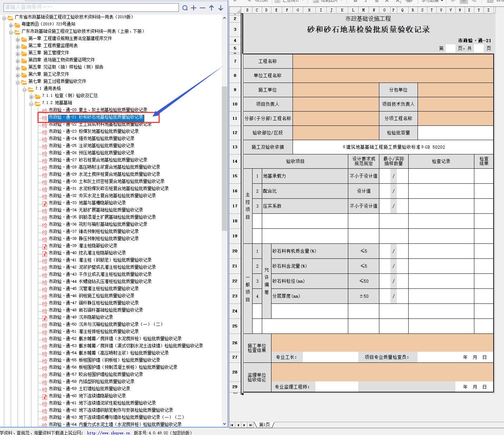Expand 第五章 见证取（抽）样检验报告 node
Viewport: 504px width, 435px height.
pyautogui.click(x=18, y=68)
